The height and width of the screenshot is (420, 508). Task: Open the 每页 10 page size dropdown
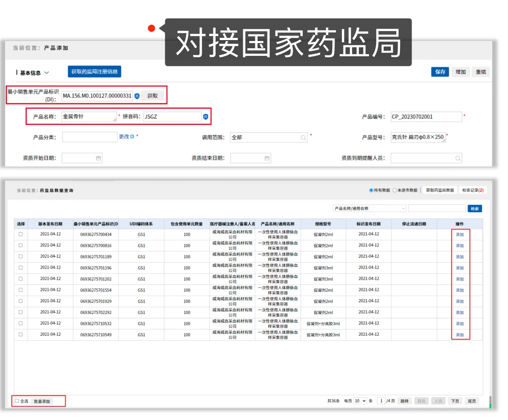click(360, 401)
